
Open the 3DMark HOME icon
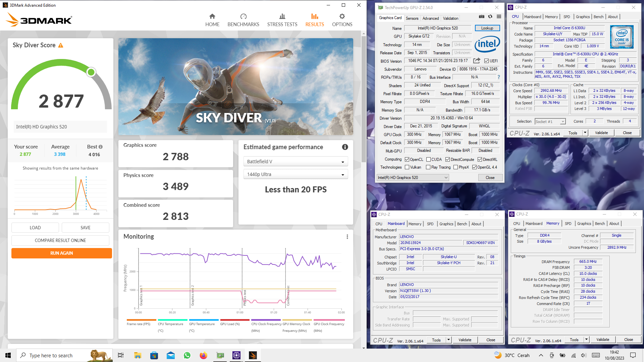coord(212,16)
